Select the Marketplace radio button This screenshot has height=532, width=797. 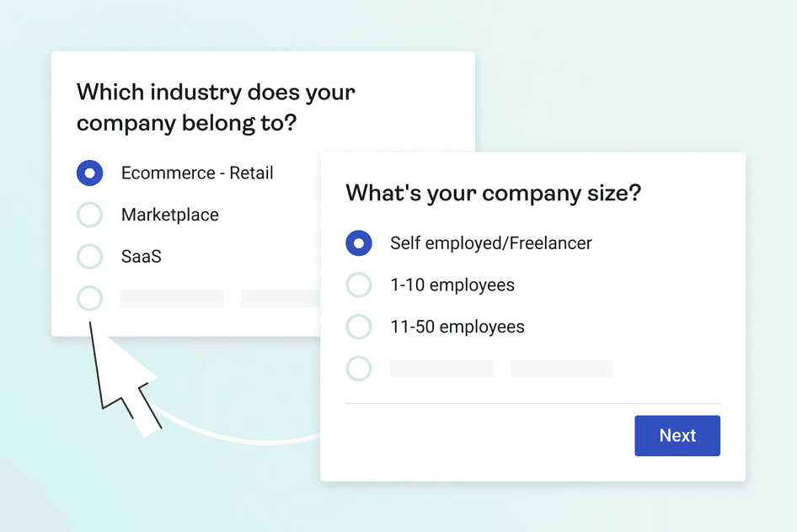click(89, 215)
